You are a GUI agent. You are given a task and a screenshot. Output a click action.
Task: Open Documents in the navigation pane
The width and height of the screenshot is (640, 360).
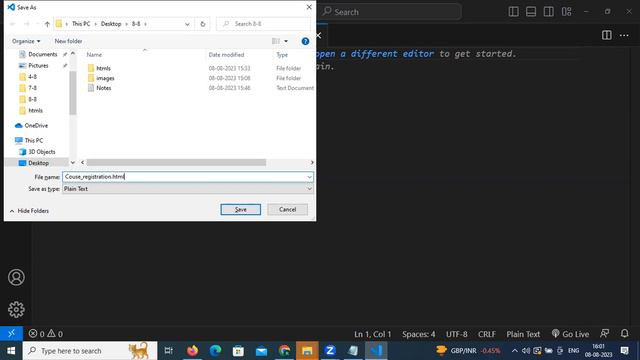42,54
